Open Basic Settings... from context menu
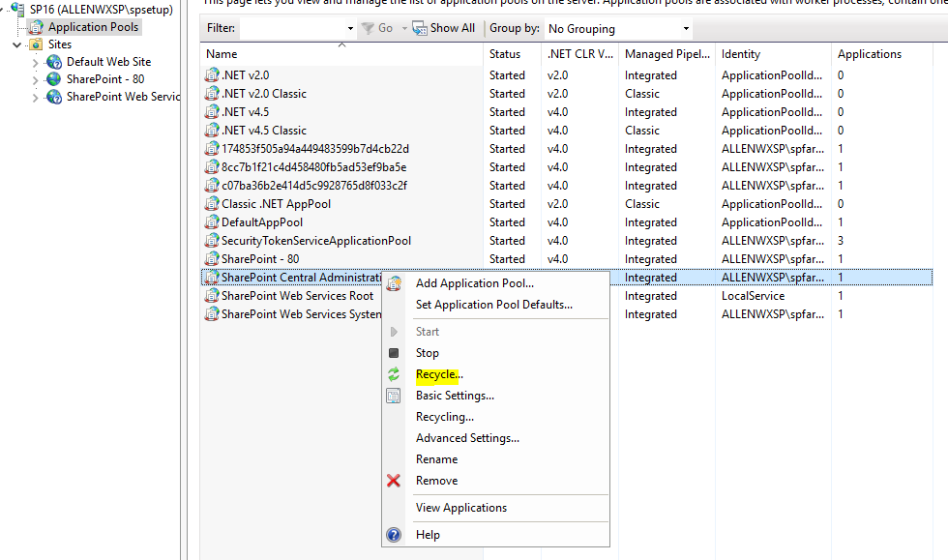Image resolution: width=948 pixels, height=560 pixels. (455, 396)
